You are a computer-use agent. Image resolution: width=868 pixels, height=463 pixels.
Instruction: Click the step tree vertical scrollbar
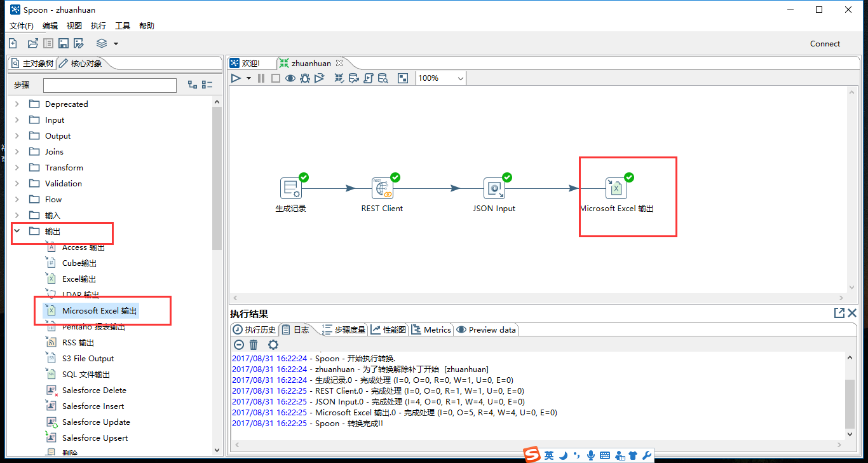coord(217,178)
